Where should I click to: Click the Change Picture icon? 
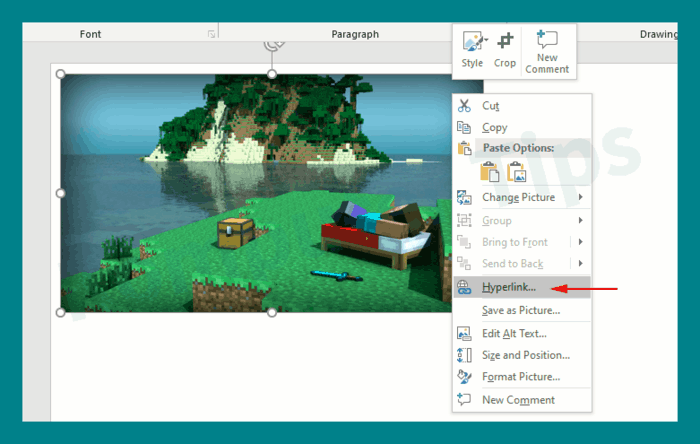464,197
